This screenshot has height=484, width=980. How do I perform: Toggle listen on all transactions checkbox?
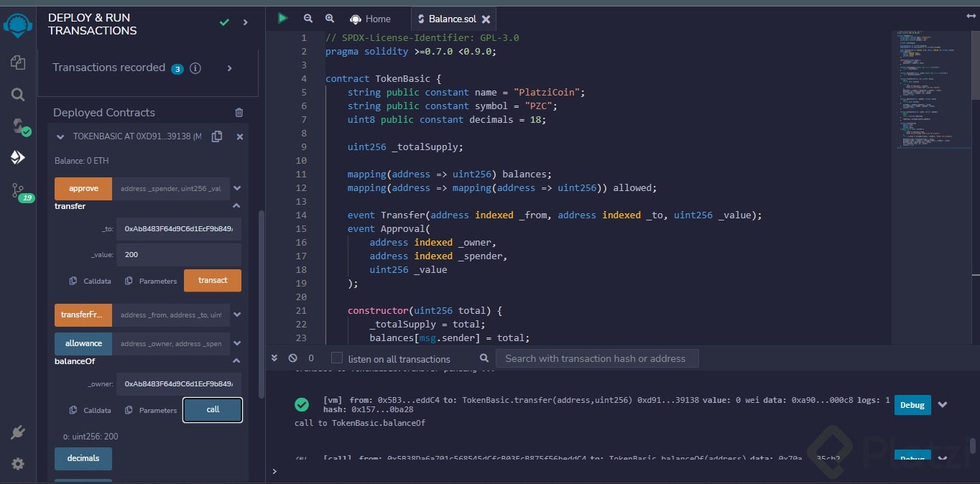[337, 358]
